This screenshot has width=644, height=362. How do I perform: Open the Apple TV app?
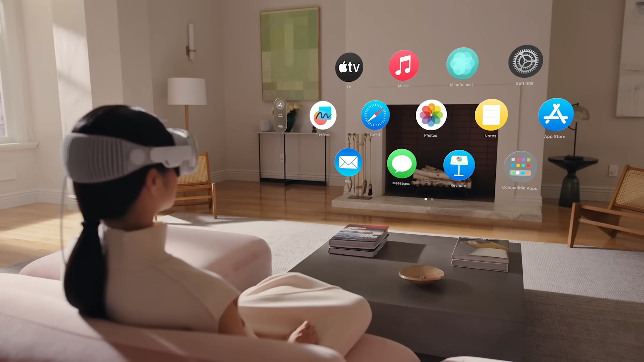[349, 66]
